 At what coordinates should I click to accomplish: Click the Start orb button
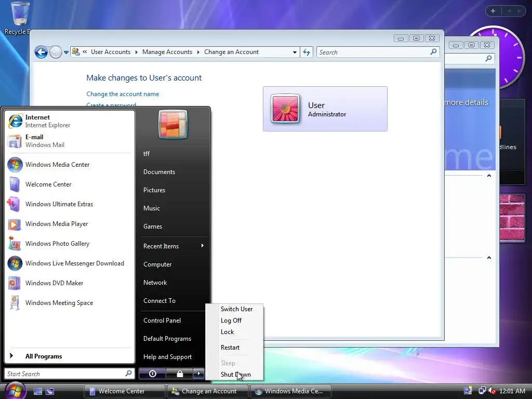pos(15,390)
